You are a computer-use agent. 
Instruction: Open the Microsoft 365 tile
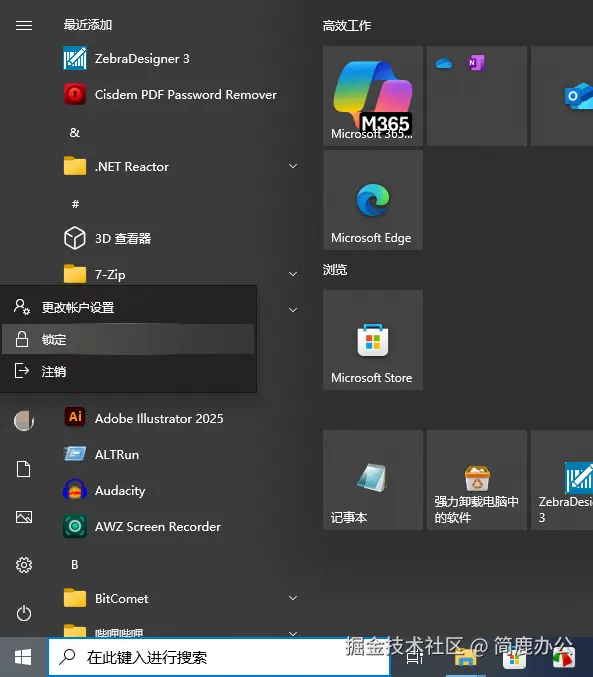(x=373, y=96)
